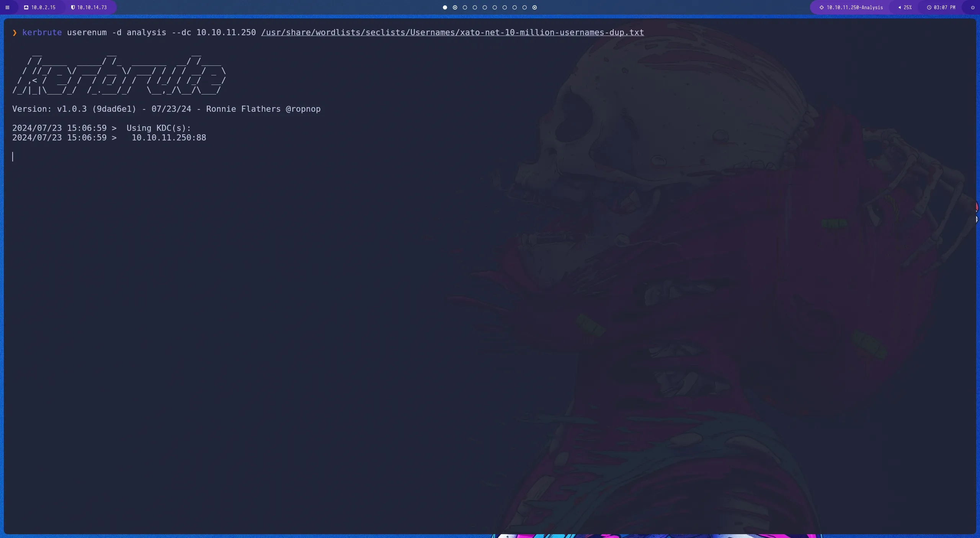Select the rightmost workspace indicator dot
Viewport: 980px width, 538px height.
pyautogui.click(x=534, y=7)
